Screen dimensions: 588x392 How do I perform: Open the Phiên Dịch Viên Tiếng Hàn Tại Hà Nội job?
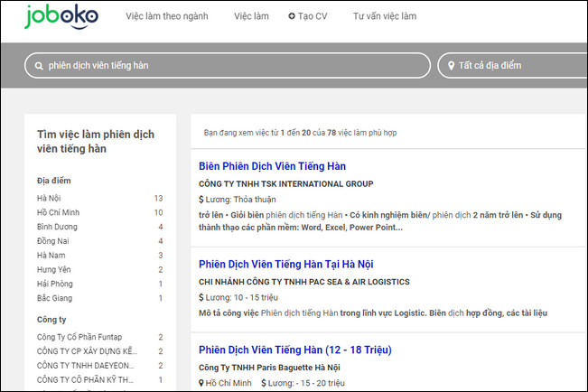[286, 264]
